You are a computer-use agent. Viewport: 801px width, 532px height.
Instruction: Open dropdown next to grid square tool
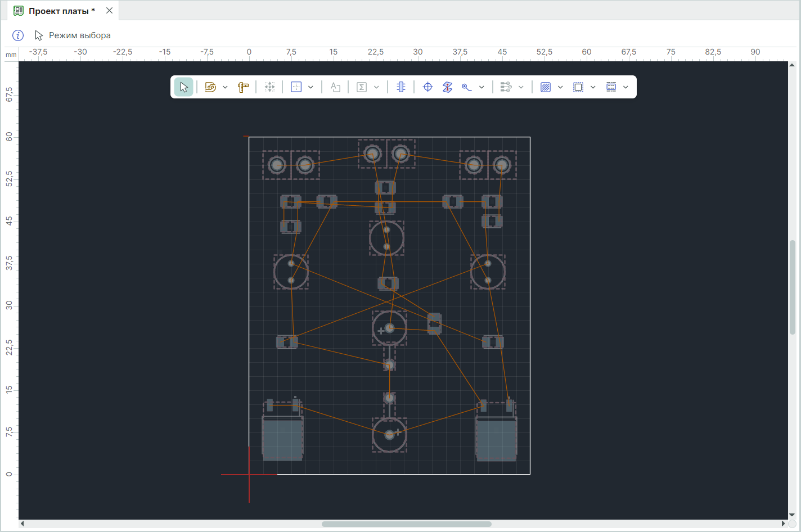tap(310, 87)
